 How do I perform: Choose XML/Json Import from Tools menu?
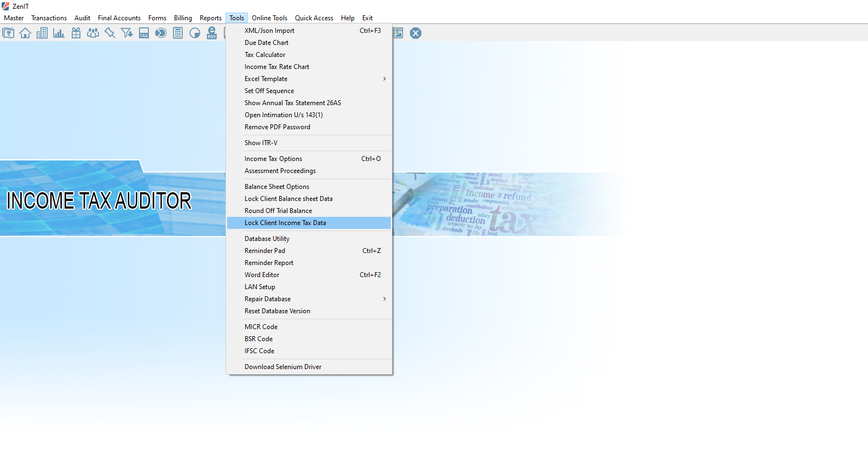[309, 31]
